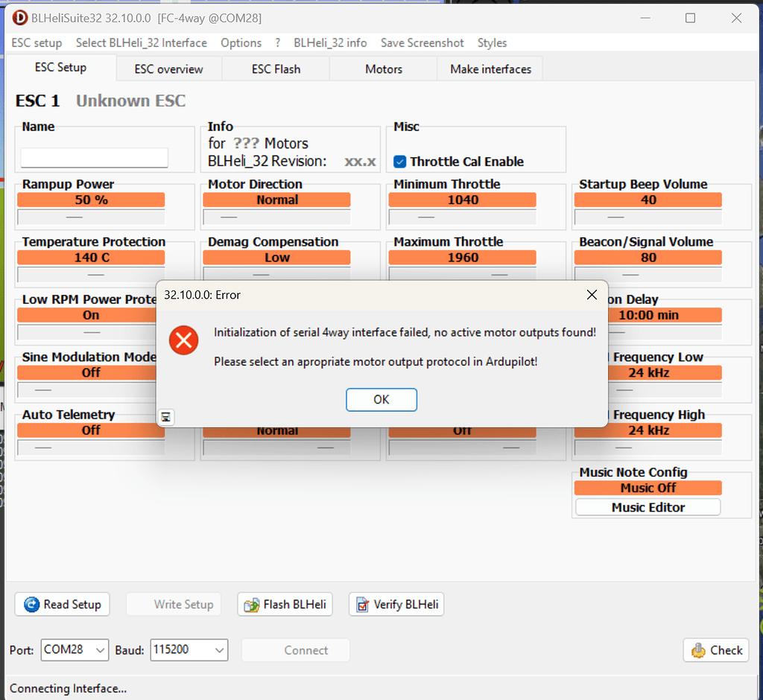Image resolution: width=763 pixels, height=700 pixels.
Task: Click the Verify BLHeli checklist icon
Action: (x=363, y=605)
